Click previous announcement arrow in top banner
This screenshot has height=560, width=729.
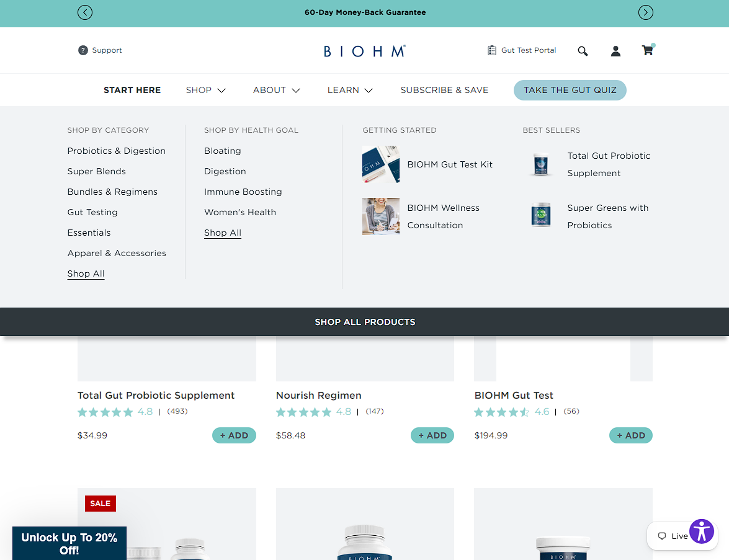tap(84, 12)
